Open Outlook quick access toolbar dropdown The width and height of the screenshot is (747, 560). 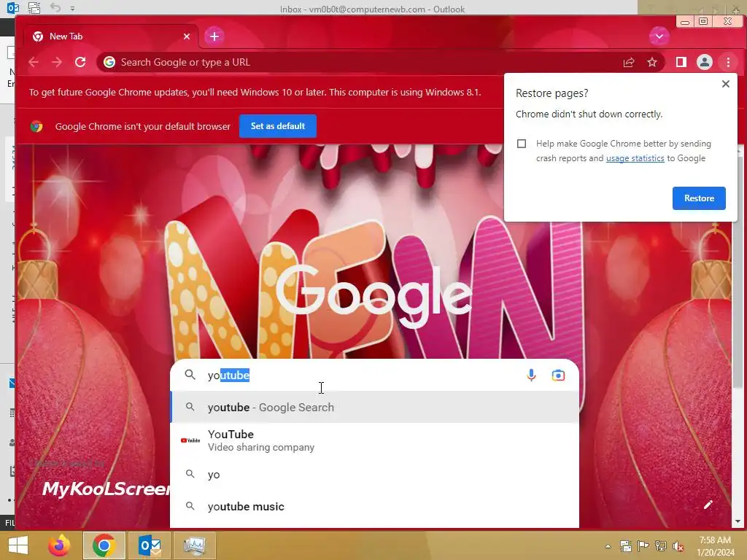click(x=72, y=8)
